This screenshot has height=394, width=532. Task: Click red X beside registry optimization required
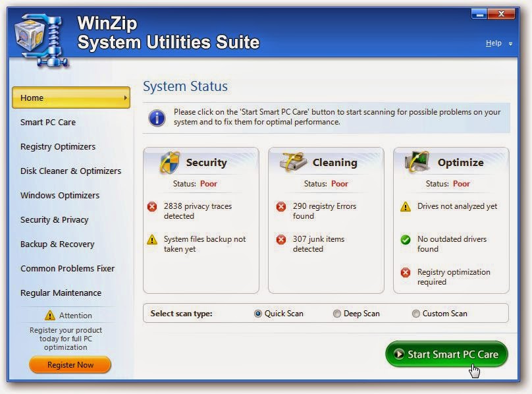pyautogui.click(x=406, y=272)
